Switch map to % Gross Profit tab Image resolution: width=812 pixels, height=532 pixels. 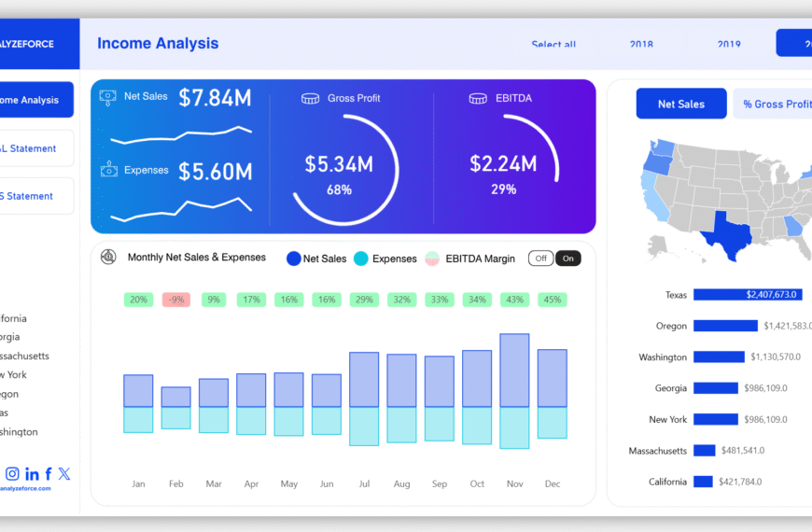tap(775, 104)
